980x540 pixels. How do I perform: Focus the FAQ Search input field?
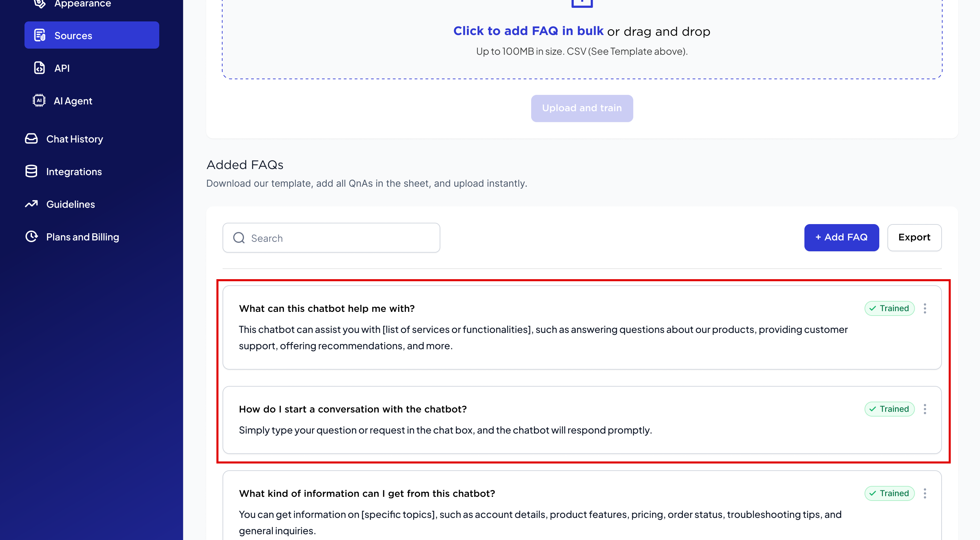[342, 238]
